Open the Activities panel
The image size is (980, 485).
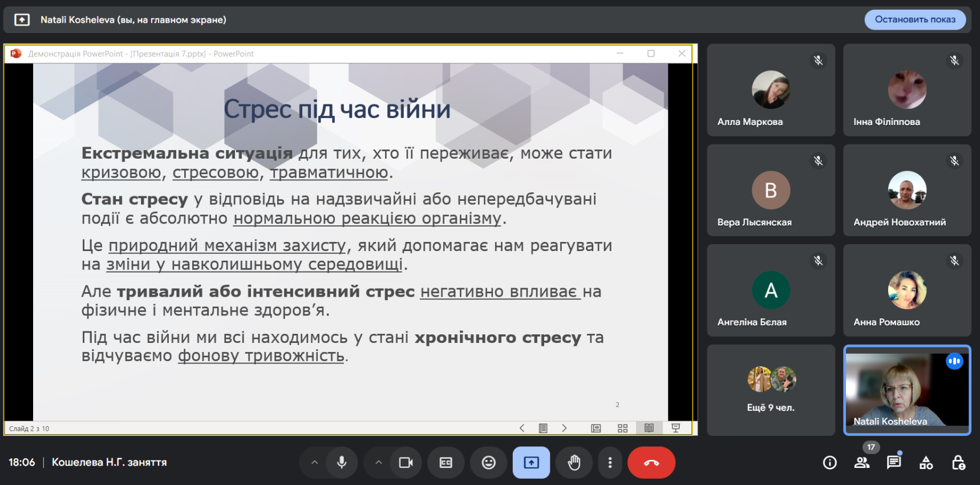point(926,463)
